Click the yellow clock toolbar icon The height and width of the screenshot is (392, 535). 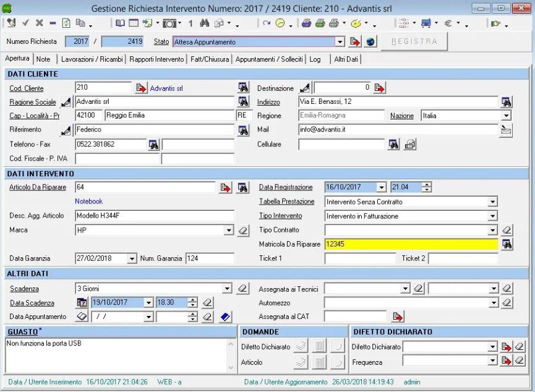(280, 23)
